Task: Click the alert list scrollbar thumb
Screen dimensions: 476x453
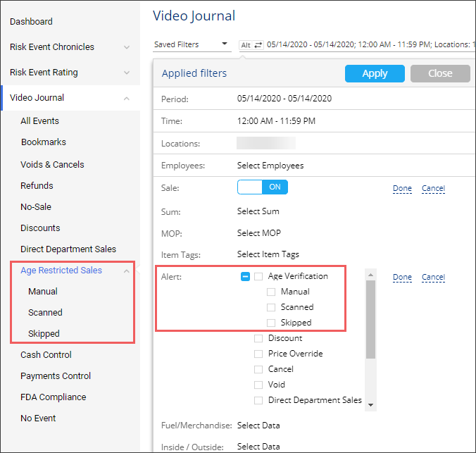Action: tap(371, 317)
